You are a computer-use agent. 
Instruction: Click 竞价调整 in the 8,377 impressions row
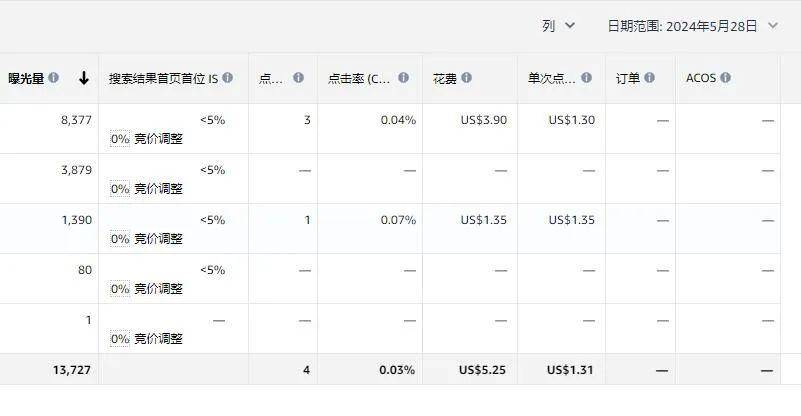[158, 139]
